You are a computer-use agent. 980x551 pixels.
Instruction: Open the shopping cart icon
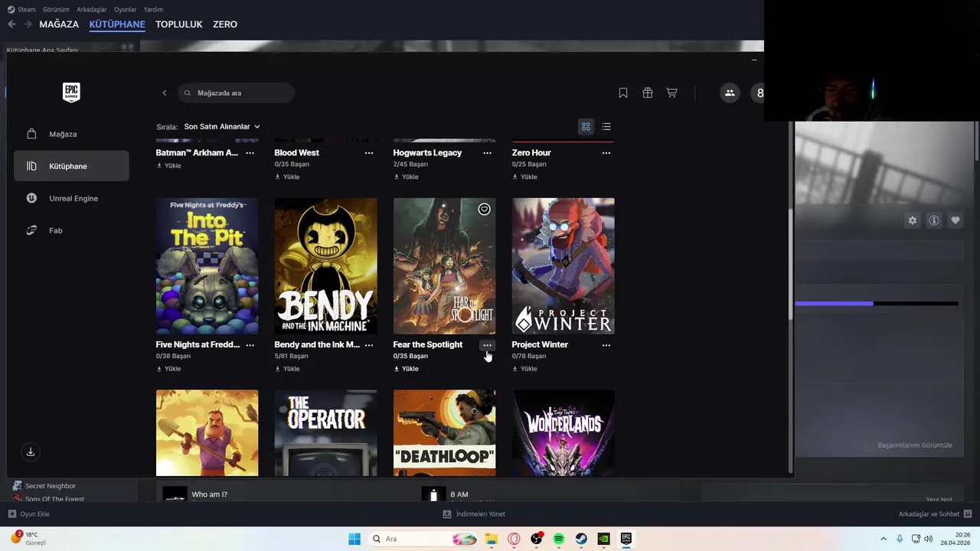(671, 93)
